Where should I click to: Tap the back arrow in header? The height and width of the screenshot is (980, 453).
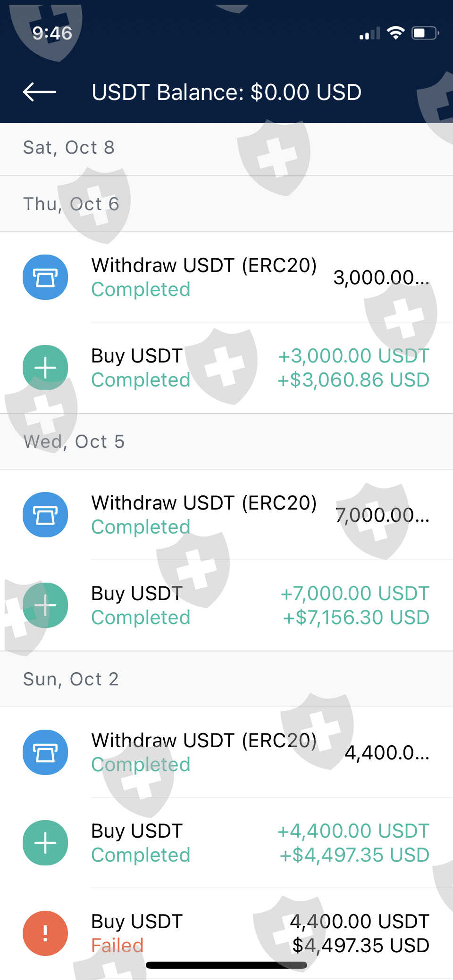40,92
